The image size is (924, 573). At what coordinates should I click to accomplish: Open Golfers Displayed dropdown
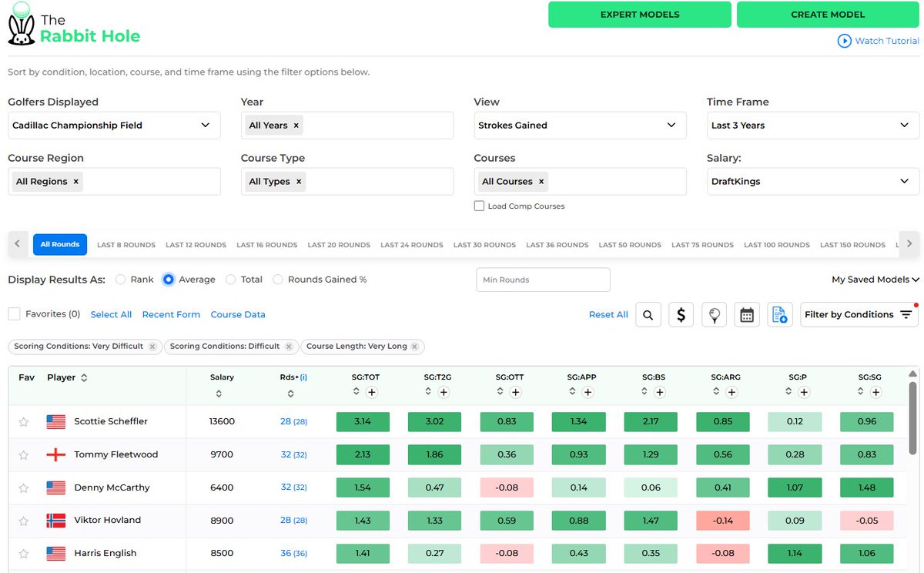[x=114, y=126]
